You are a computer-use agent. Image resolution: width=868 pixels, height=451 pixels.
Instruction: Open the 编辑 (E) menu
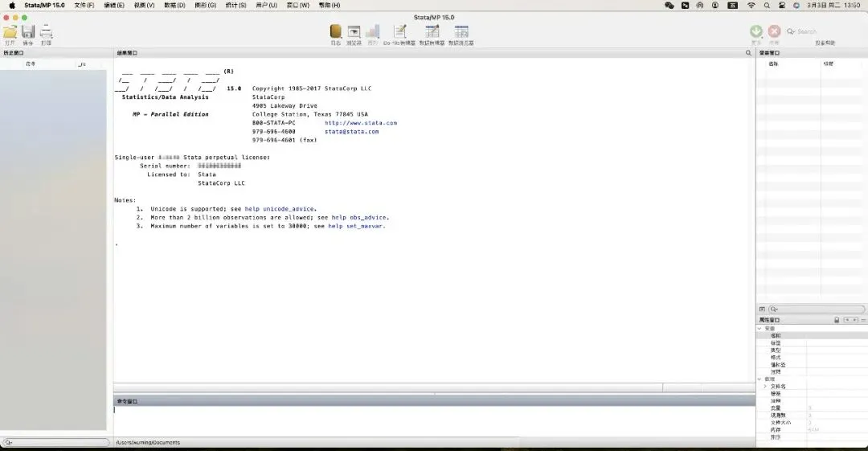pos(114,5)
